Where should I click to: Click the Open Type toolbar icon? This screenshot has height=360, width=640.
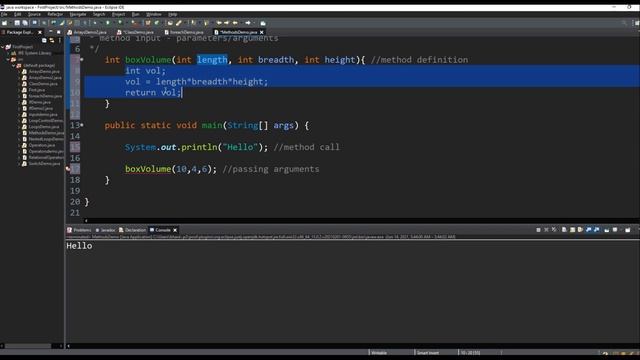[170, 23]
